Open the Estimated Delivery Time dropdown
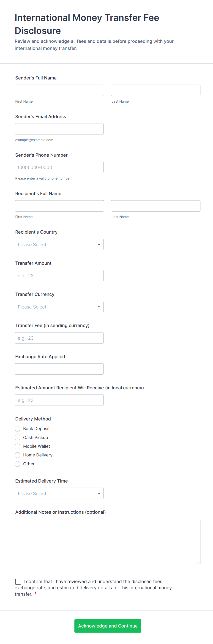This screenshot has height=644, width=213. 59,493
